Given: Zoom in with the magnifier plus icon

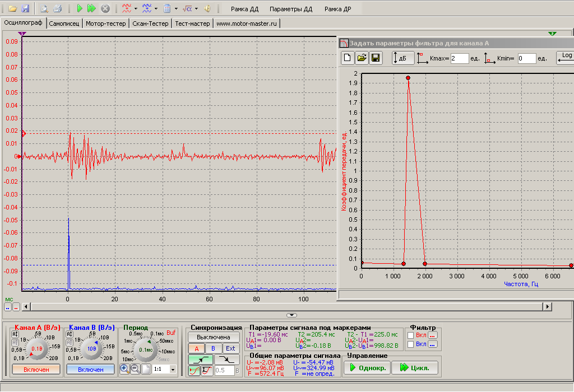Looking at the screenshot, I should coord(125,369).
